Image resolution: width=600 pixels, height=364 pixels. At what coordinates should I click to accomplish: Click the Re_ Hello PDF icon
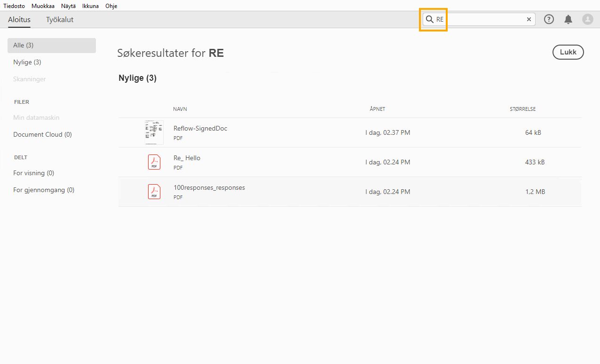tap(154, 162)
